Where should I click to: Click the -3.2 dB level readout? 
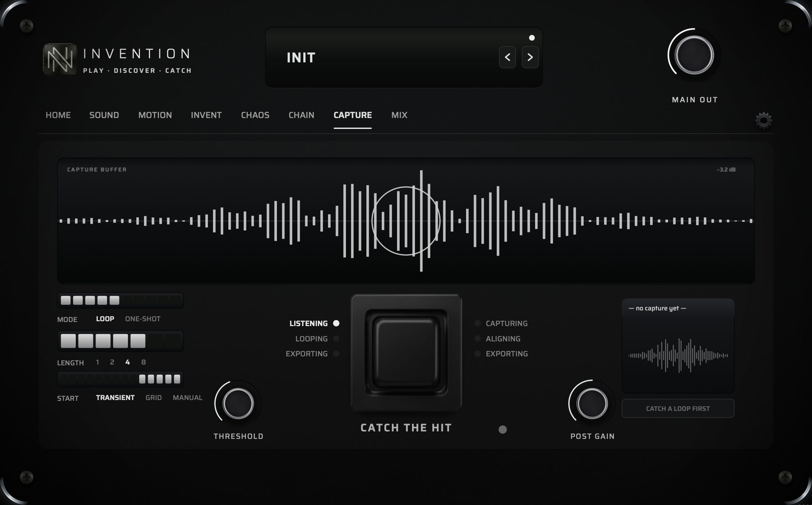[726, 170]
